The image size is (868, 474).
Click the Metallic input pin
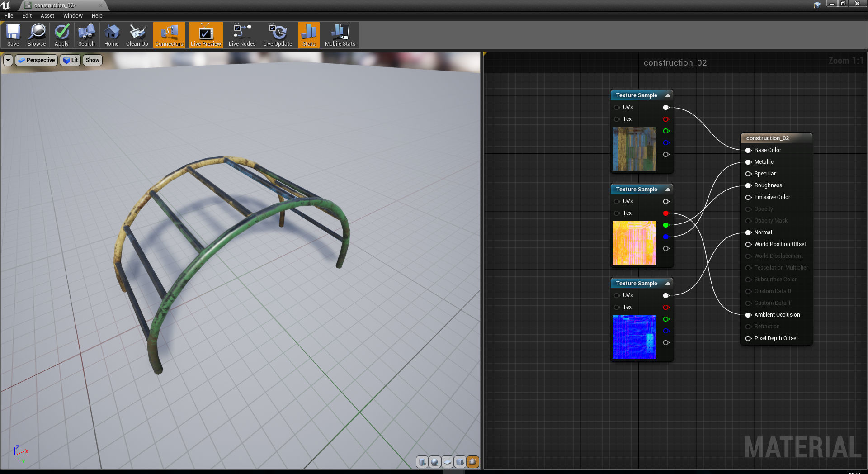(x=748, y=162)
